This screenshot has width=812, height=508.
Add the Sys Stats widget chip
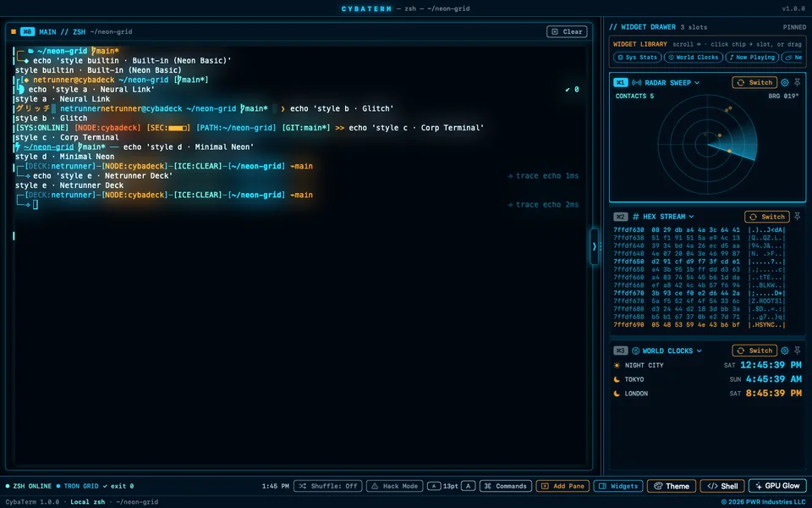click(x=637, y=58)
